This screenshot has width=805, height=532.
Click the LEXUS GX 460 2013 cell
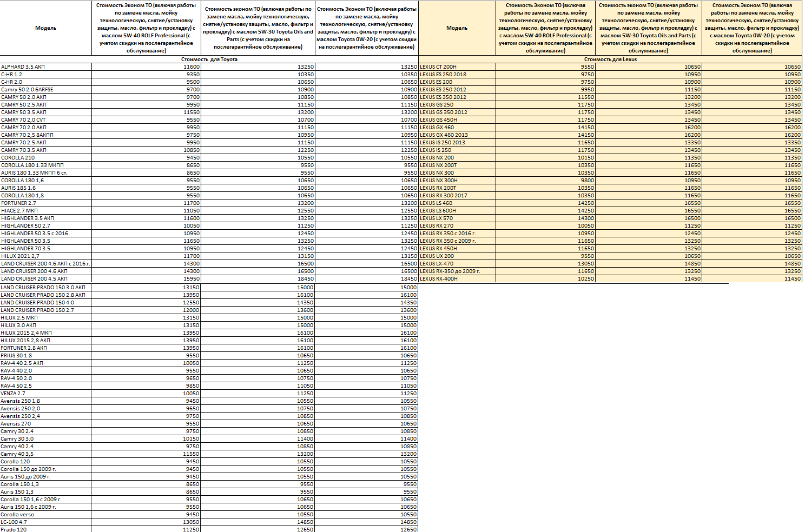457,135
